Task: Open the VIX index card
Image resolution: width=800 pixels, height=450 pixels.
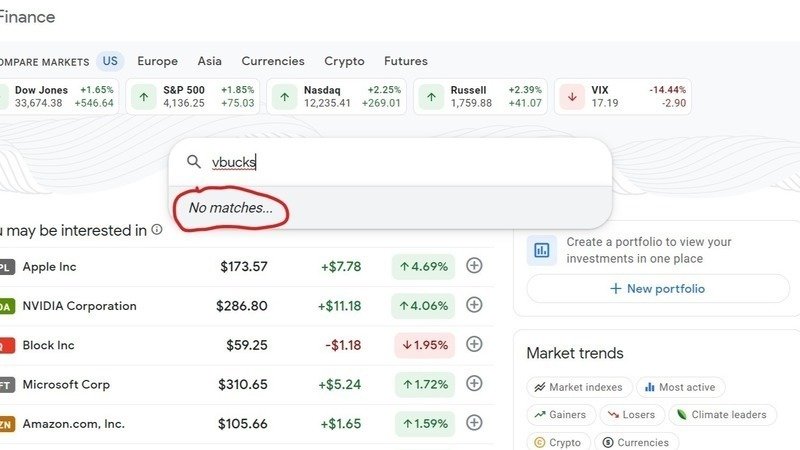Action: click(622, 97)
